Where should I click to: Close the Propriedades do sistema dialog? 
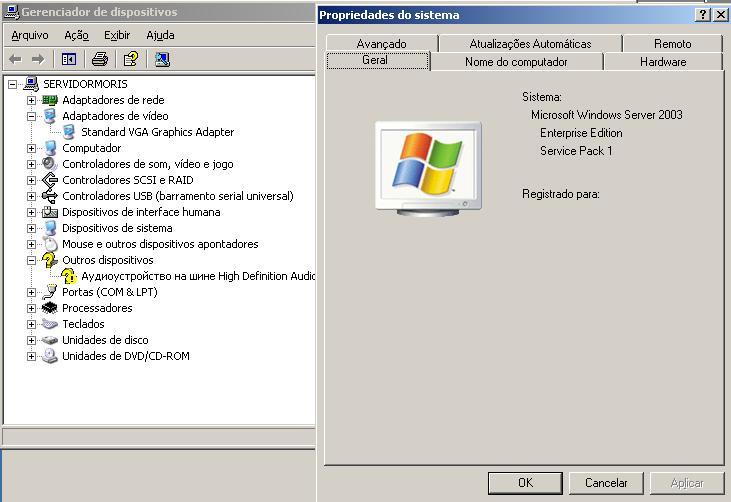(720, 14)
